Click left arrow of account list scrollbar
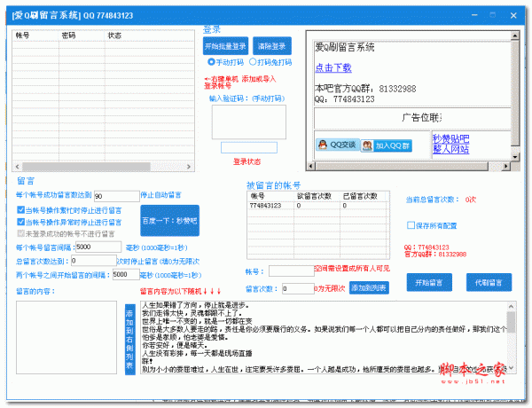Image resolution: width=532 pixels, height=408 pixels. pos(18,167)
